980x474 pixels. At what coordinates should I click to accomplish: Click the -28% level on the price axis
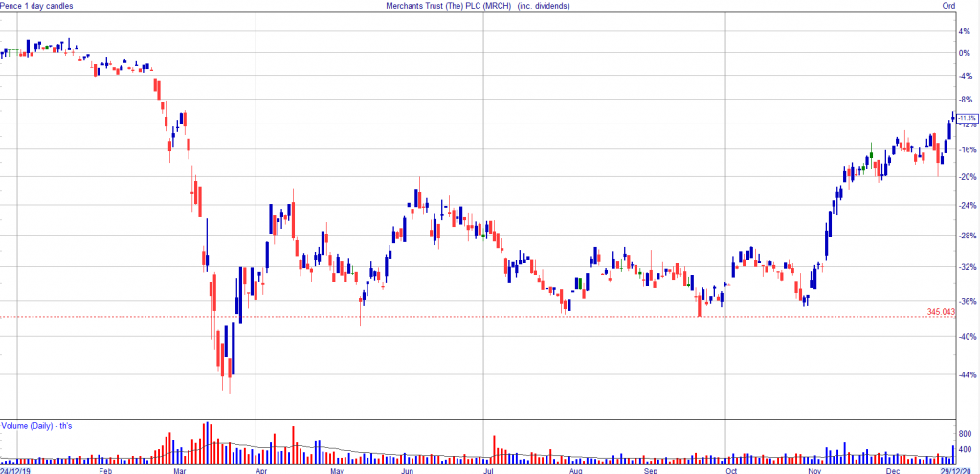967,236
